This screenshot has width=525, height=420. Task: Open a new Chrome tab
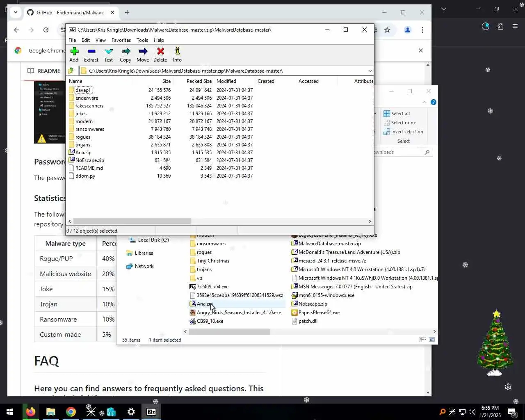(127, 12)
